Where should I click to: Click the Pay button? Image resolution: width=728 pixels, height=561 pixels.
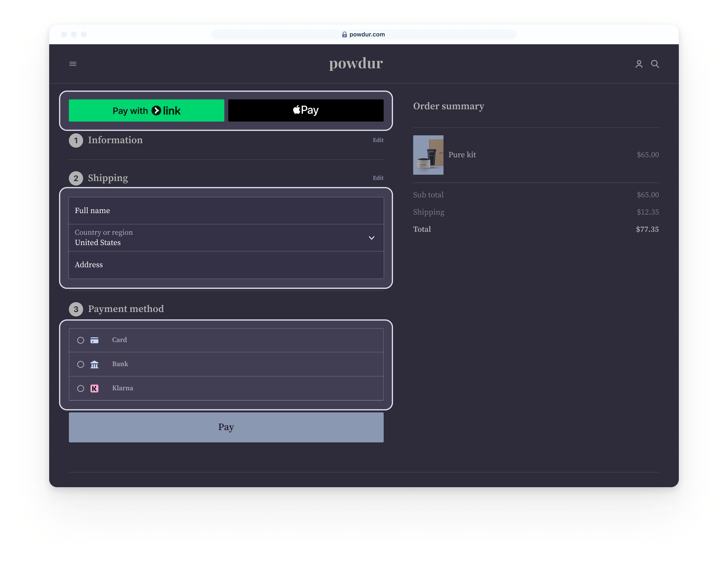pos(226,427)
